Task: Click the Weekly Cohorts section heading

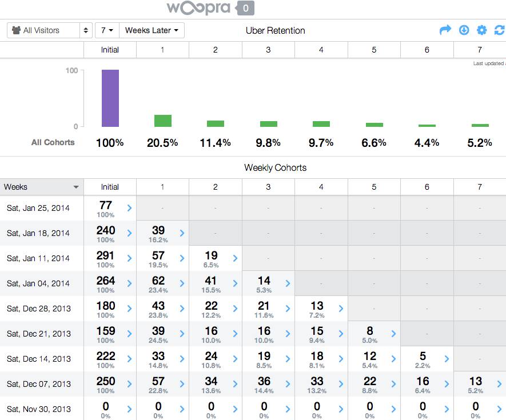Action: pyautogui.click(x=275, y=167)
